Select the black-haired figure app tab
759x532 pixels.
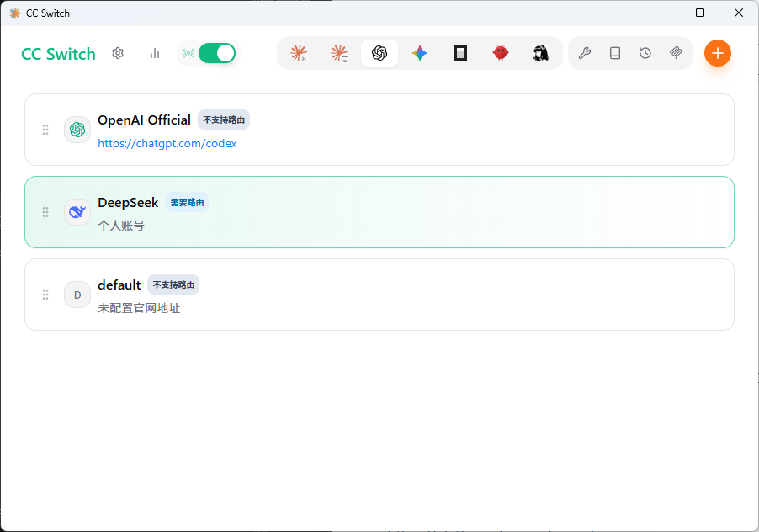click(x=541, y=53)
